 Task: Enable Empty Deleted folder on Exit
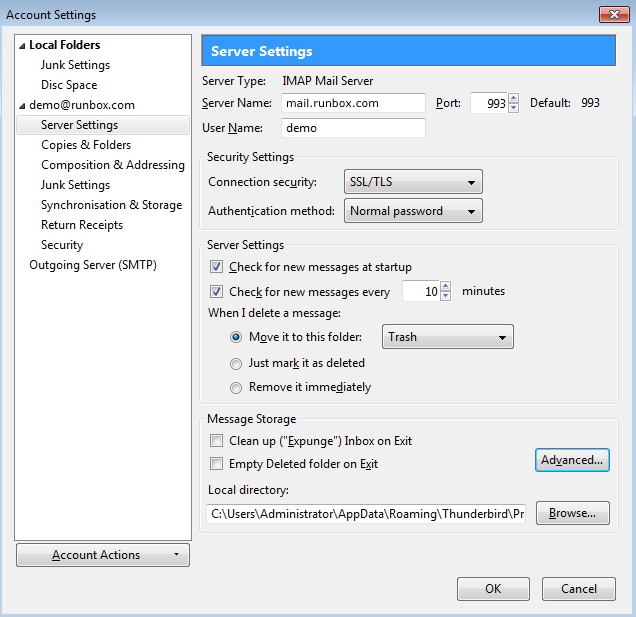coord(217,464)
